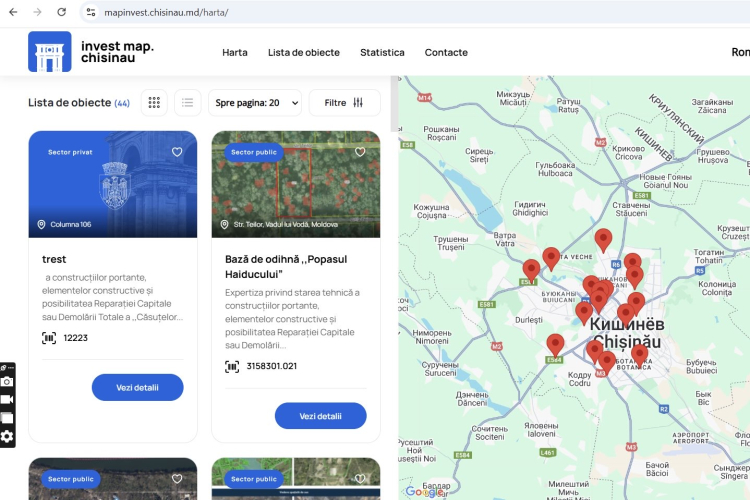Click barcode icon next to 12223
The image size is (750, 500).
(x=49, y=338)
